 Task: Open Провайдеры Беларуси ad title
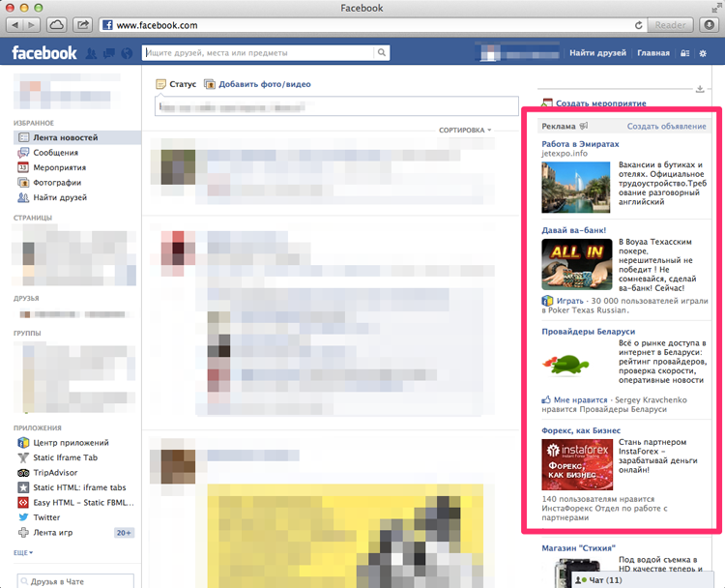point(588,332)
